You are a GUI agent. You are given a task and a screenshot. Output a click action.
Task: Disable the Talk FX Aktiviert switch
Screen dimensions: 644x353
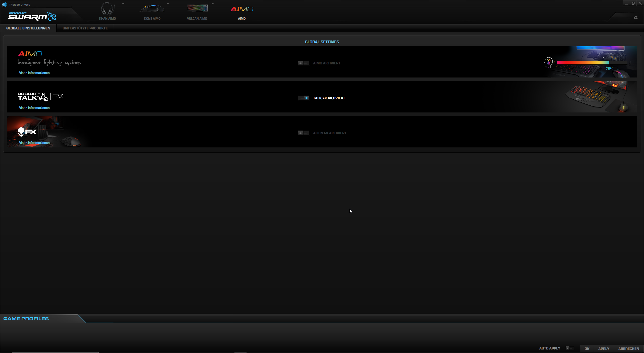pos(303,98)
